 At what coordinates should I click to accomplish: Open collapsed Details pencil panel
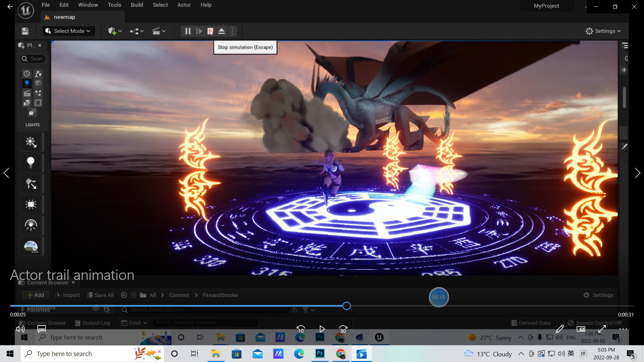(x=625, y=146)
